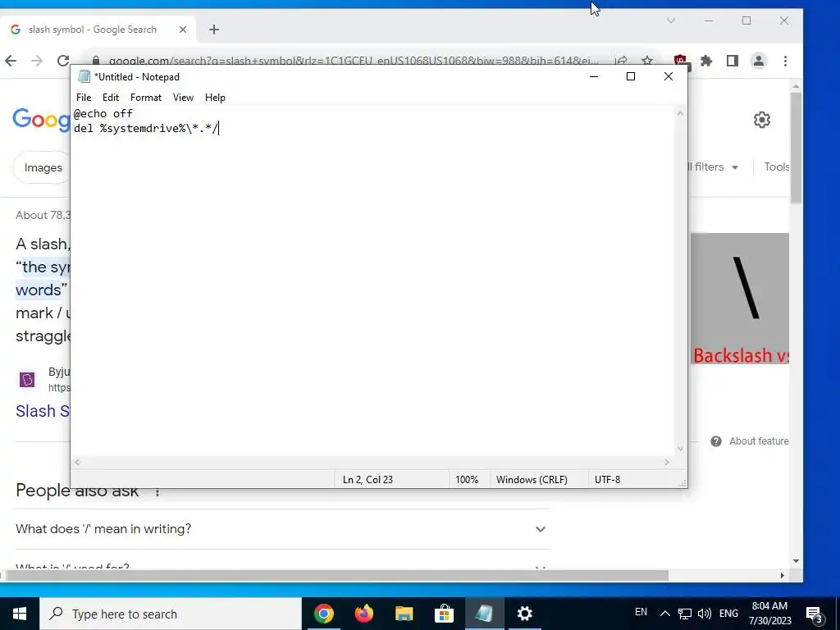Open the notification center icon

815,614
